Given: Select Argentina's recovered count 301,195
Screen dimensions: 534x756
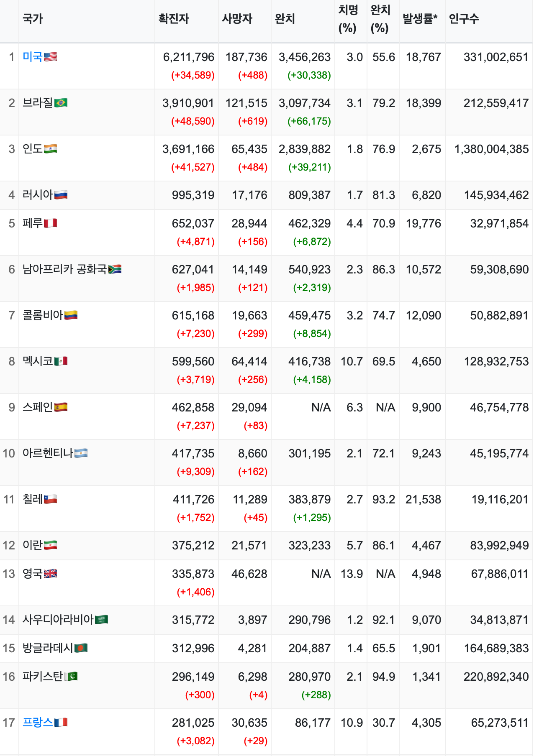Looking at the screenshot, I should (310, 453).
